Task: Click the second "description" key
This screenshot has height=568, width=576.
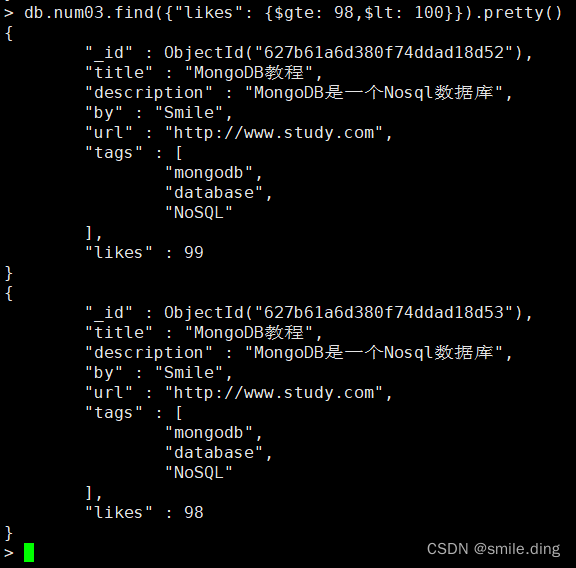Action: [149, 353]
